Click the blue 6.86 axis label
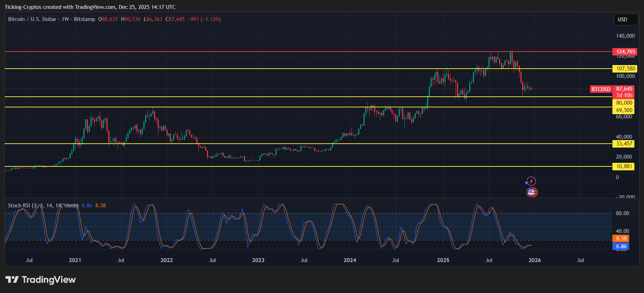 tap(621, 246)
